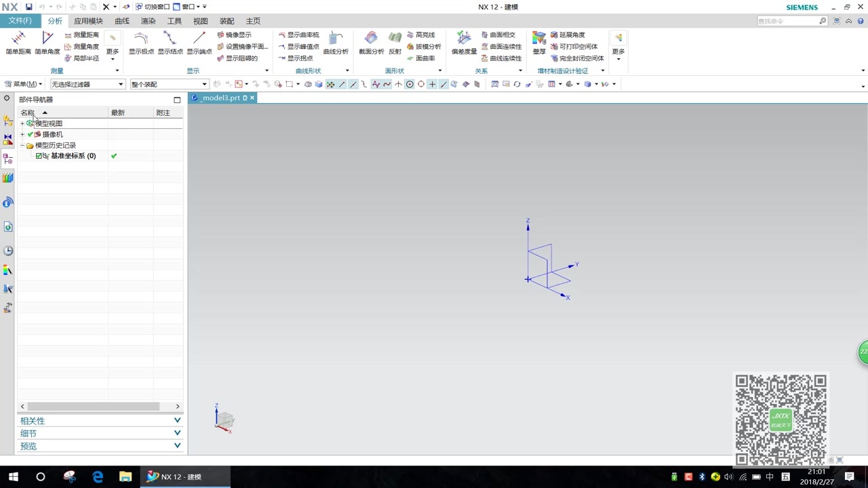868x488 pixels.
Task: Switch to the 装配 ribbon tab
Action: point(226,21)
